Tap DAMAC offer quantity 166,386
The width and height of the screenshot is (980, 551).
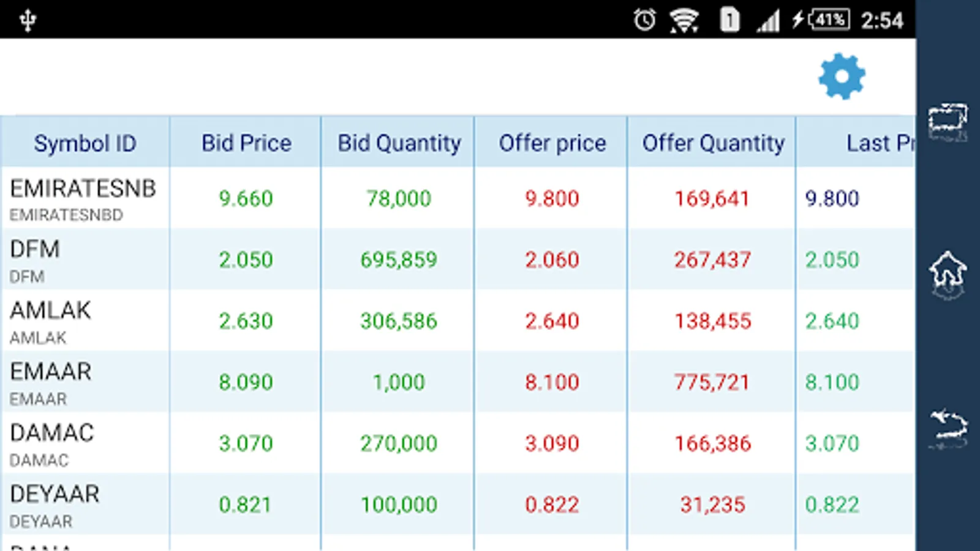pyautogui.click(x=712, y=443)
